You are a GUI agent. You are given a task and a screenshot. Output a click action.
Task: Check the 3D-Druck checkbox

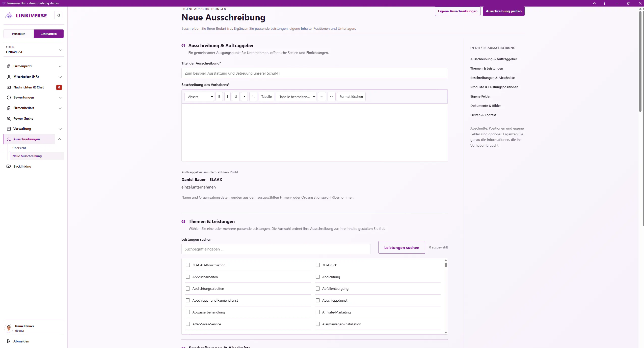318,265
